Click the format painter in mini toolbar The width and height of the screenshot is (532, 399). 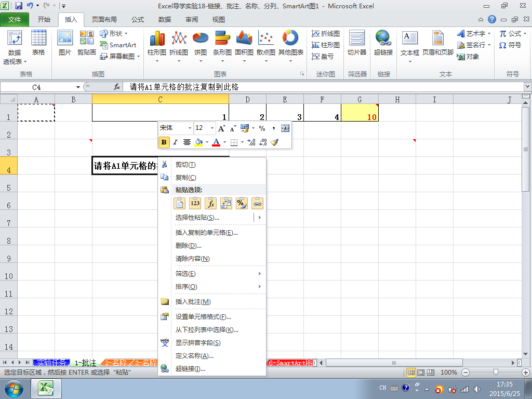[x=275, y=142]
